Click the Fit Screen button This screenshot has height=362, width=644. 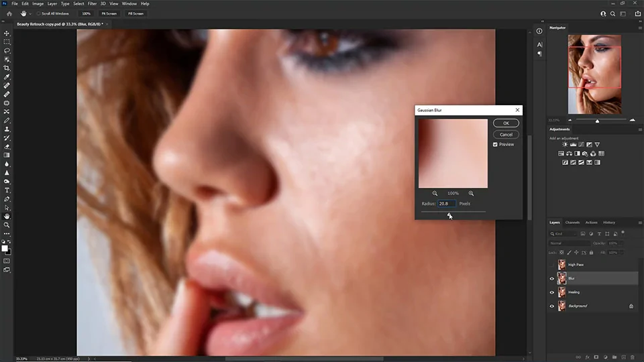tap(109, 13)
